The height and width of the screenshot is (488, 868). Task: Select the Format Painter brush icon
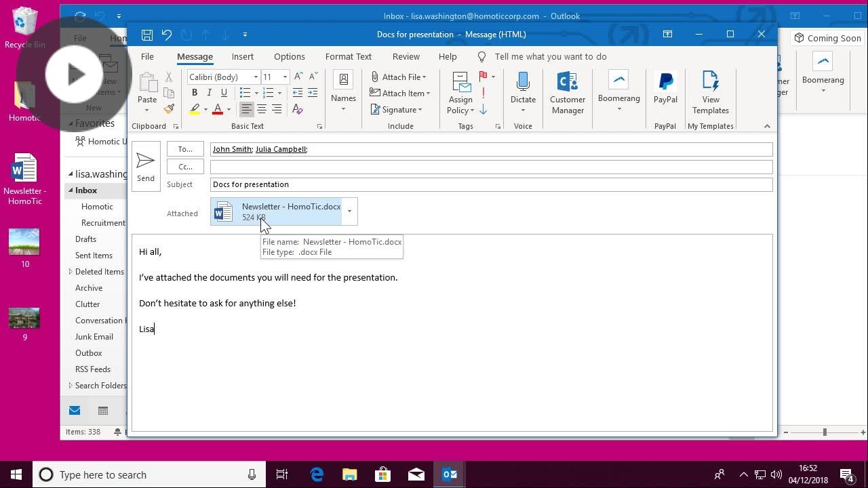tap(169, 108)
